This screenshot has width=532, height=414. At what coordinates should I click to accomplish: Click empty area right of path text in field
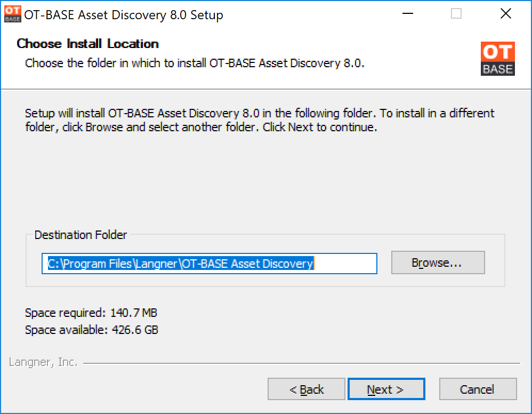tap(345, 264)
